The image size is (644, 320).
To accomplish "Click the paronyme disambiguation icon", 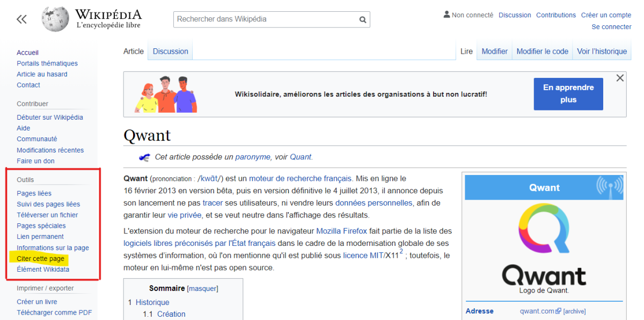I will pyautogui.click(x=144, y=157).
